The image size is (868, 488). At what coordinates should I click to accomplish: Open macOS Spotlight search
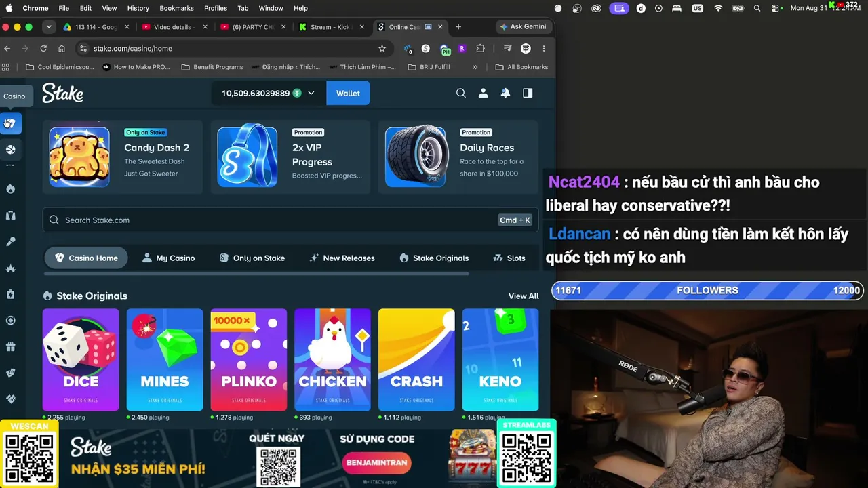coord(757,8)
